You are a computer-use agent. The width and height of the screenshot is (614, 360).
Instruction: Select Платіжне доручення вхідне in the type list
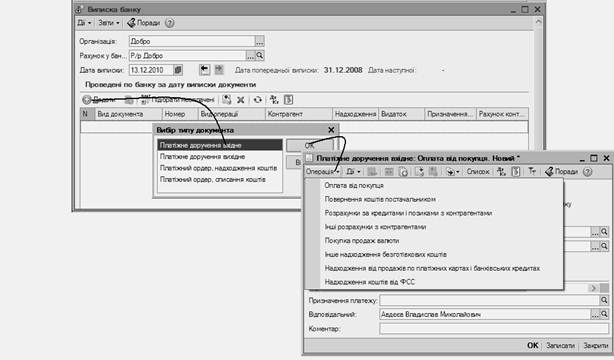(220, 145)
